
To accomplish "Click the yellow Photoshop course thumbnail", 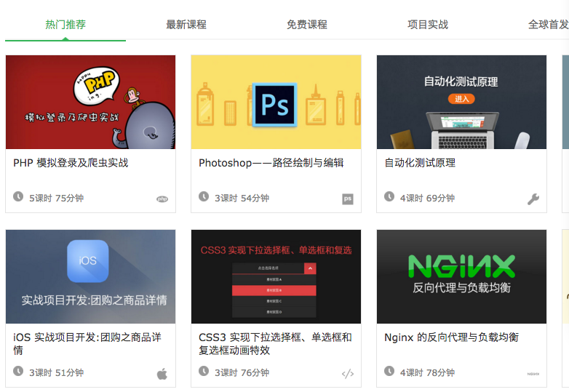I will pyautogui.click(x=276, y=102).
